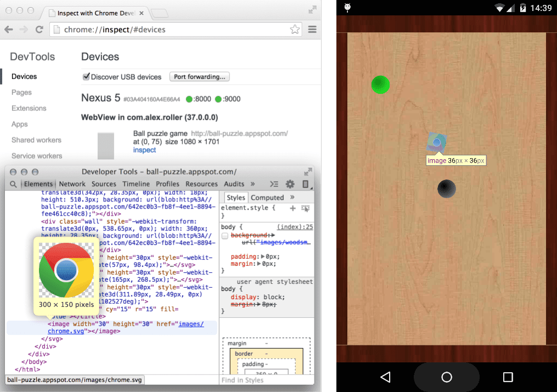Uncheck Discover USB devices
The image size is (557, 392).
coord(86,77)
